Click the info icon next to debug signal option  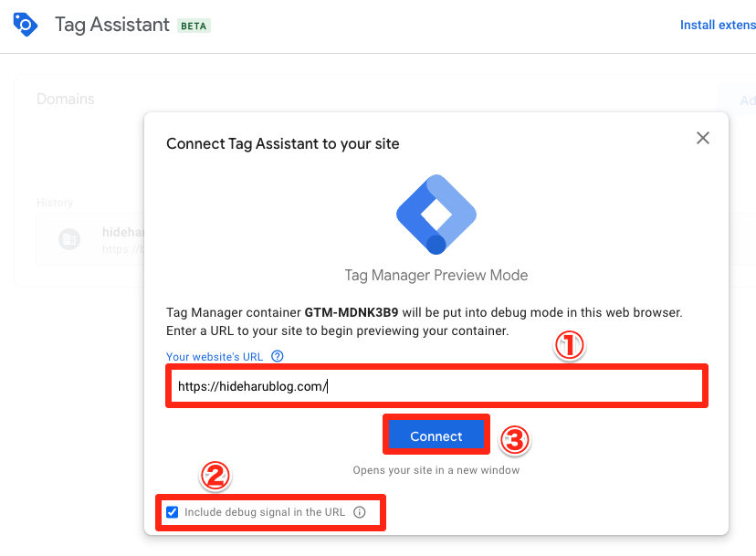tap(359, 512)
